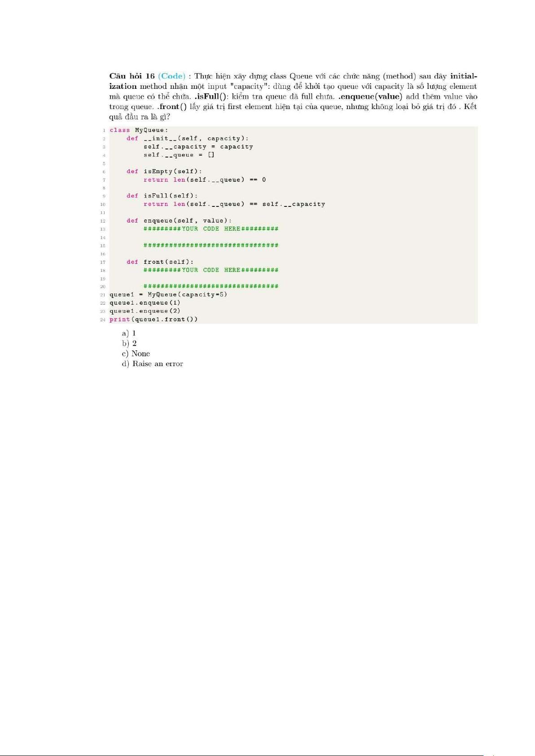Click the bold '.front()' text in the question
Image resolution: width=535 pixels, height=756 pixels.
click(x=171, y=107)
